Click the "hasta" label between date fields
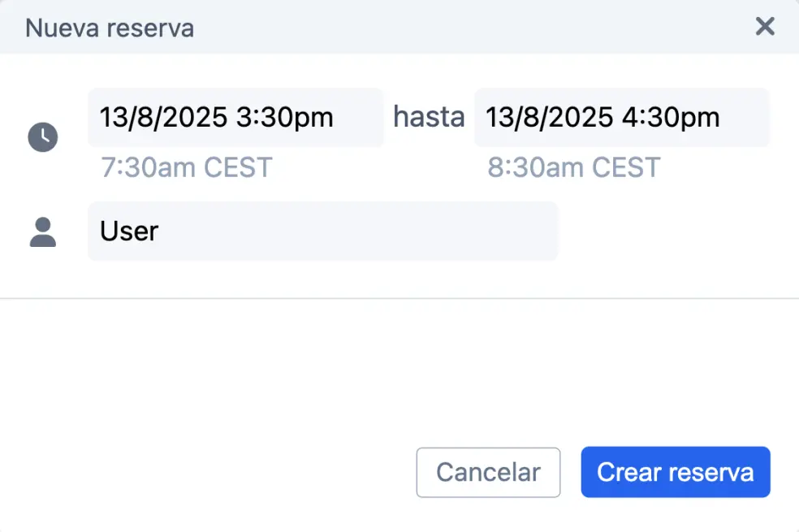The width and height of the screenshot is (799, 532). [x=429, y=117]
